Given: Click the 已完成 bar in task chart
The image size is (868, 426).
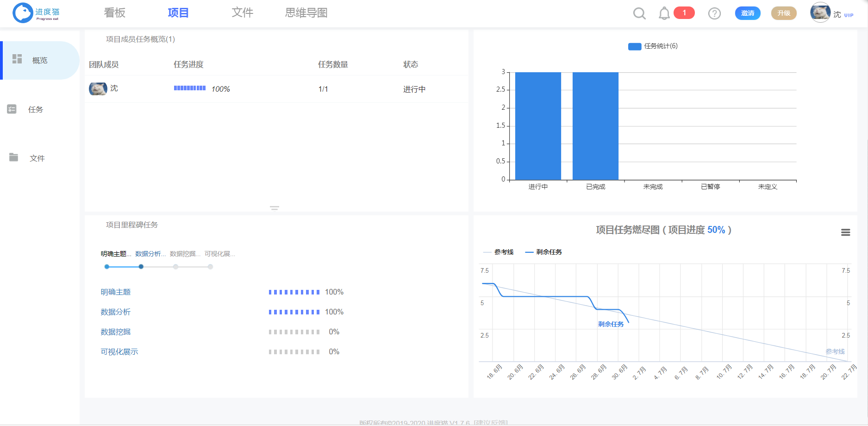Looking at the screenshot, I should 595,126.
